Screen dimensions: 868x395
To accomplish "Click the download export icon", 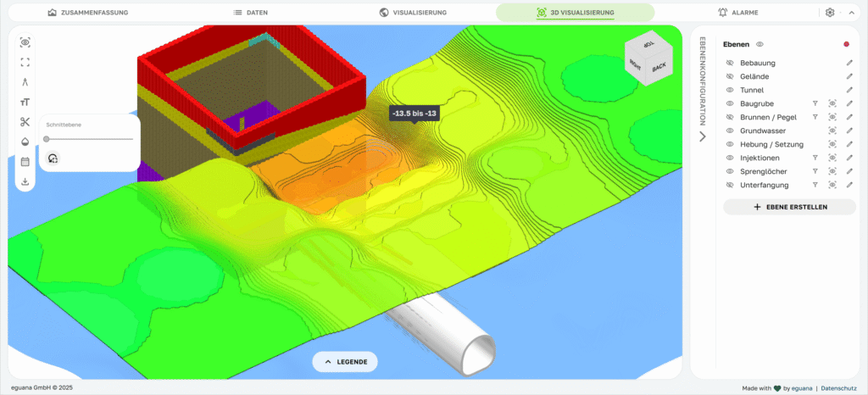I will (25, 181).
